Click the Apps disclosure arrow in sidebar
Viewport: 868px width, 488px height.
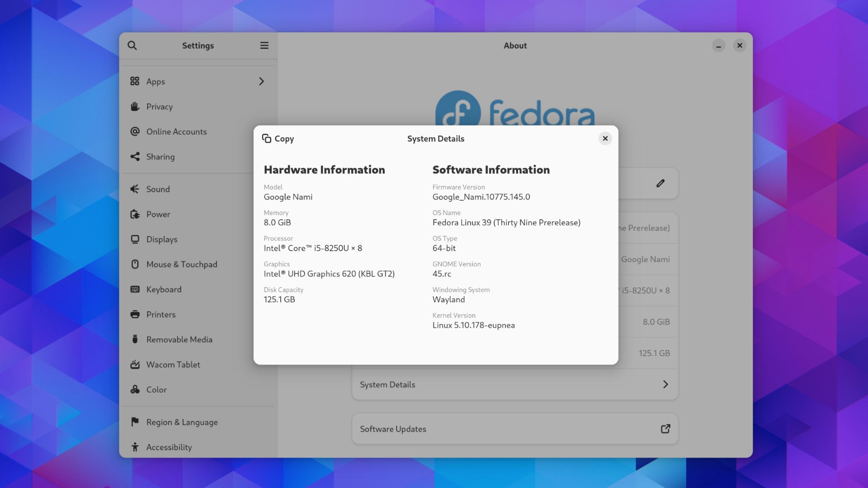pos(261,81)
